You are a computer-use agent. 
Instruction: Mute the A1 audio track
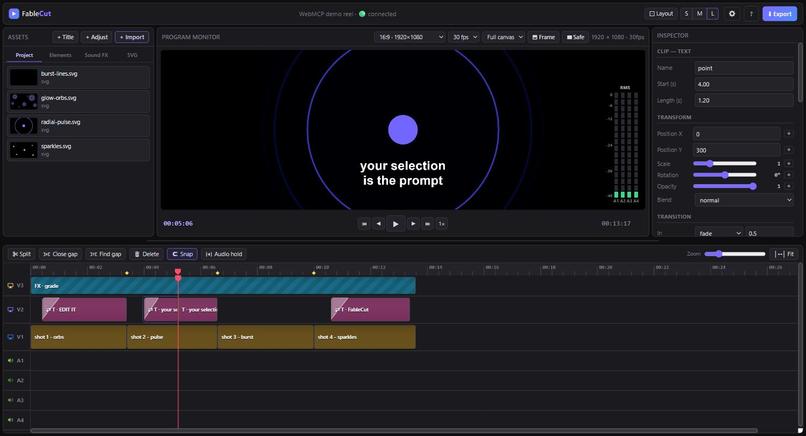10,360
